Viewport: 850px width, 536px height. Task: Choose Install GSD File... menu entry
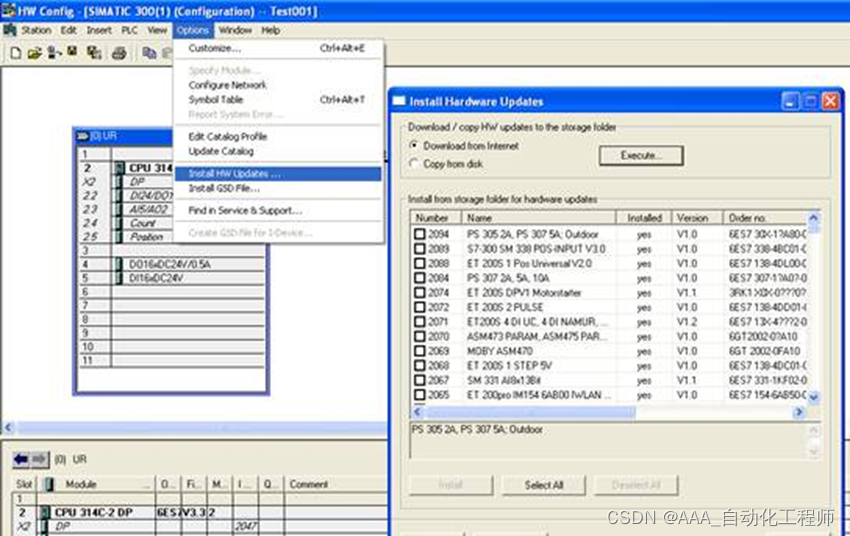coord(278,189)
